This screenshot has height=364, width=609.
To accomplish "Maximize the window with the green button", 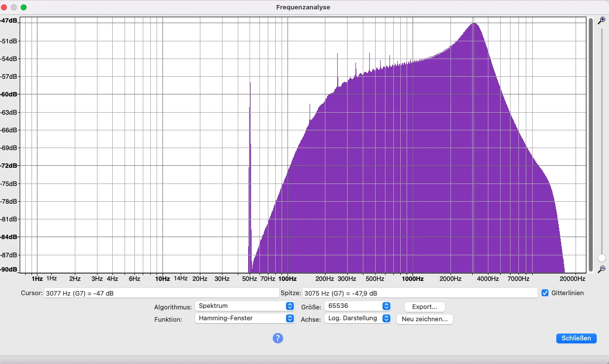I will [24, 7].
